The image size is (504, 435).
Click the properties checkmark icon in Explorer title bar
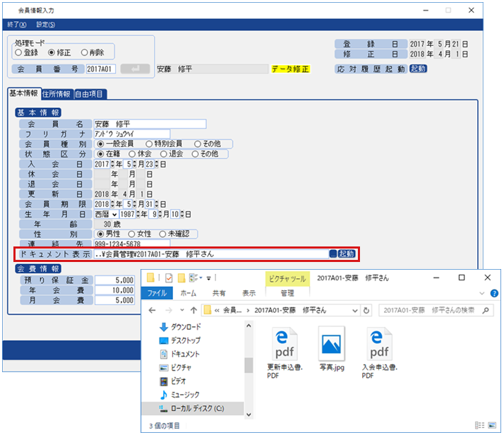pyautogui.click(x=169, y=278)
